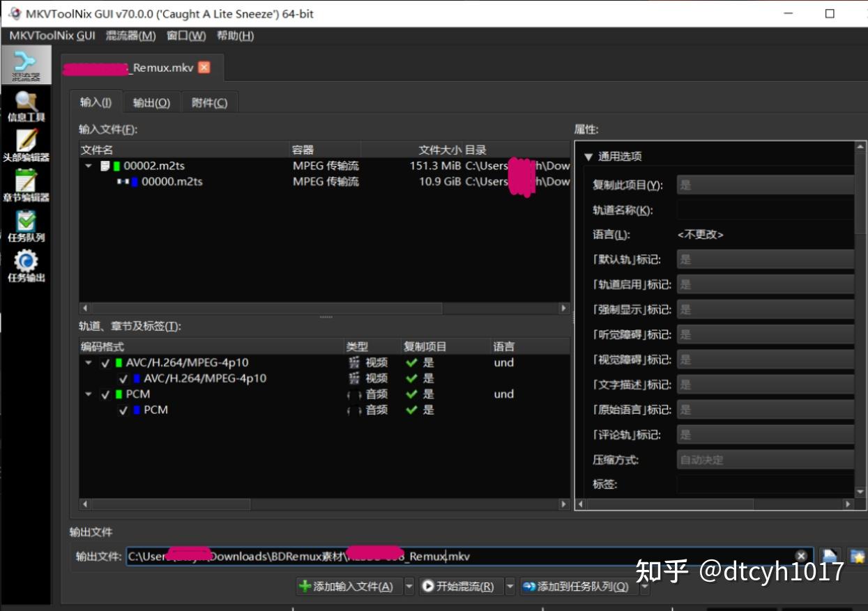868x611 pixels.
Task: Open the 「评论轨」标记 combo box
Action: point(766,435)
